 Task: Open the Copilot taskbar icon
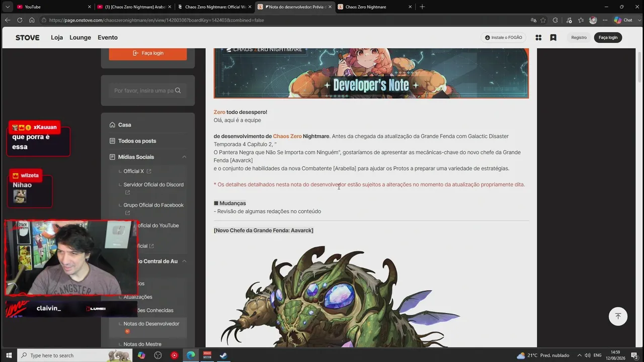coord(141,355)
